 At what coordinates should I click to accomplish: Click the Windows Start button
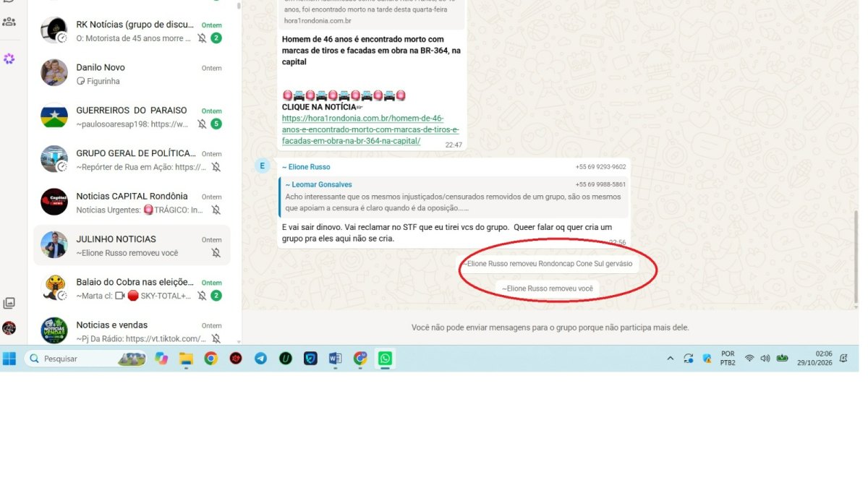9,359
